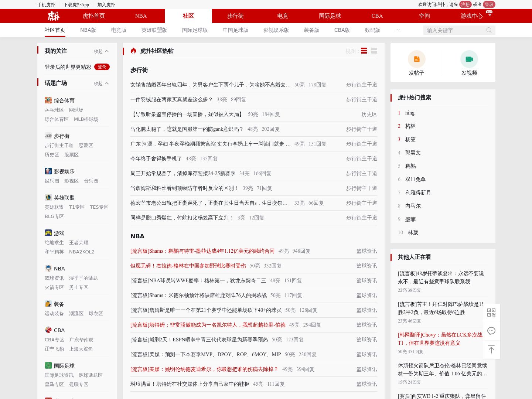The height and width of the screenshot is (399, 532).
Task: Click the flame icon beside 虎扑社区热帖
Action: coord(133,51)
